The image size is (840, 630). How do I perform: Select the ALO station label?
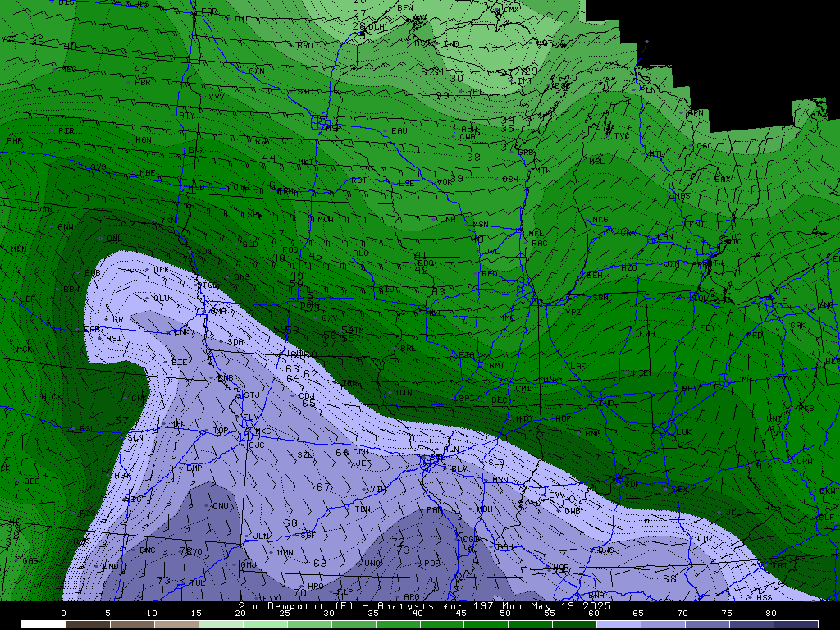[361, 253]
